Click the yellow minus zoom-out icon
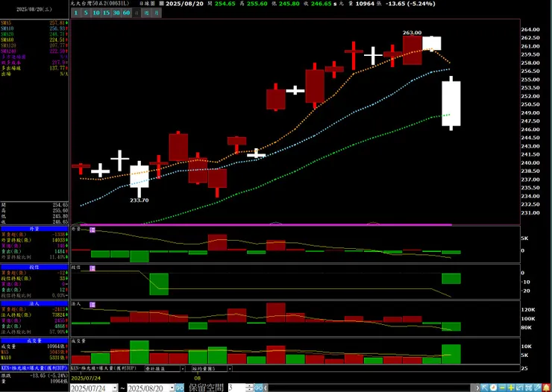 (502, 388)
